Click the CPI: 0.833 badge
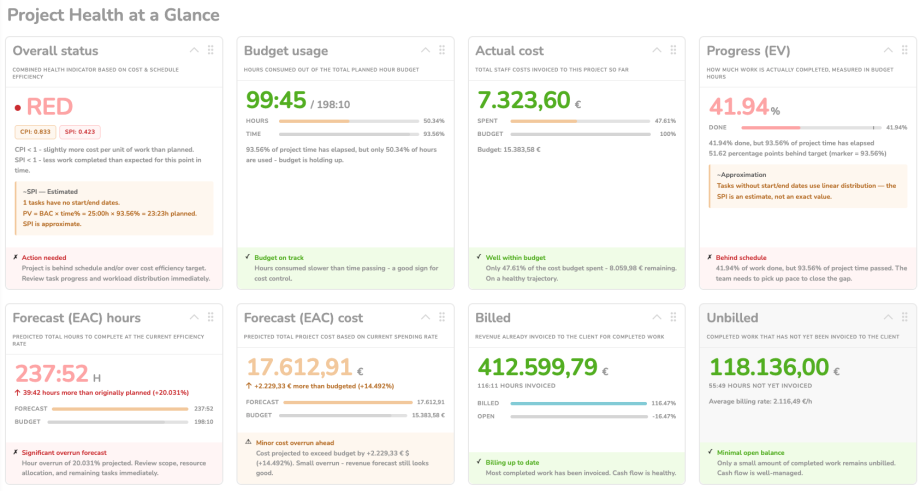The height and width of the screenshot is (491, 920). 35,132
